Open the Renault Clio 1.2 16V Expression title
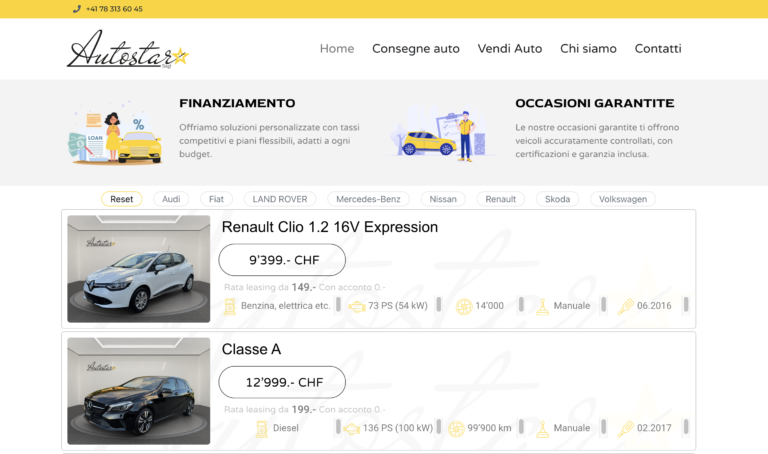This screenshot has width=768, height=454. [330, 227]
